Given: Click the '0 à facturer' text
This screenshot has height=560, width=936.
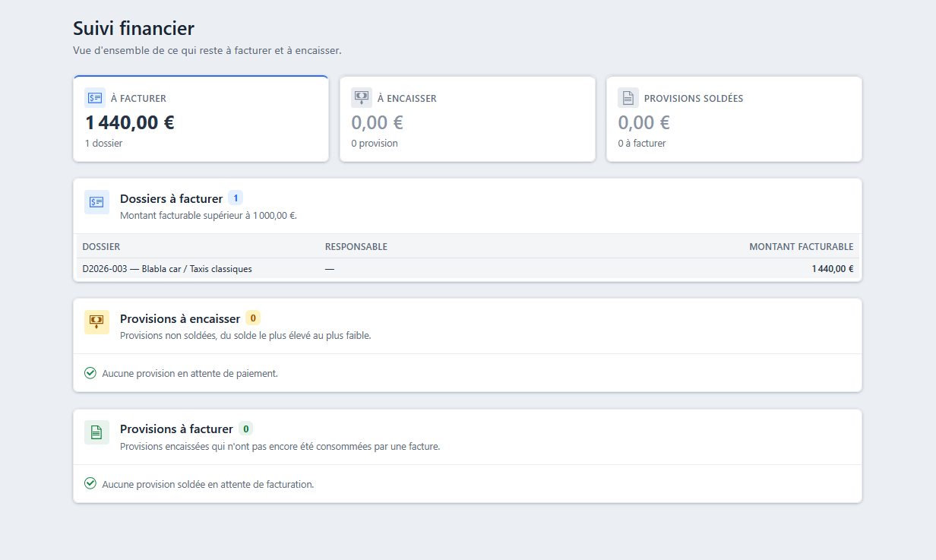Looking at the screenshot, I should [x=642, y=143].
